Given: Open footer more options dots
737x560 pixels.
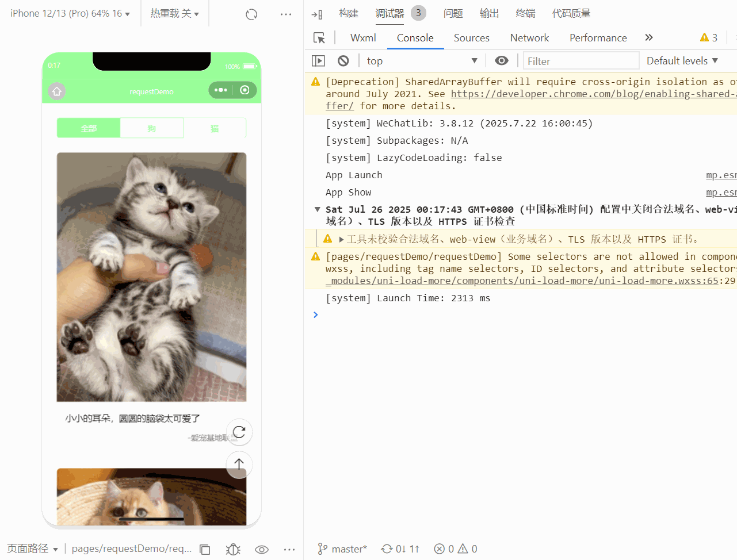Looking at the screenshot, I should click(x=289, y=549).
